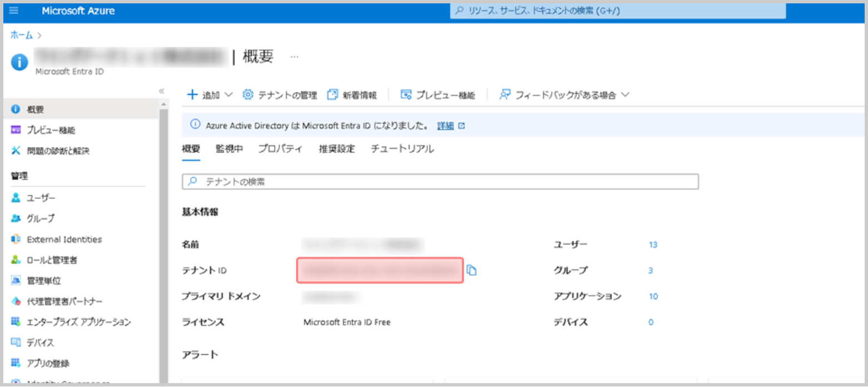Open the ellipsis more options menu
This screenshot has width=868, height=387.
[x=294, y=57]
